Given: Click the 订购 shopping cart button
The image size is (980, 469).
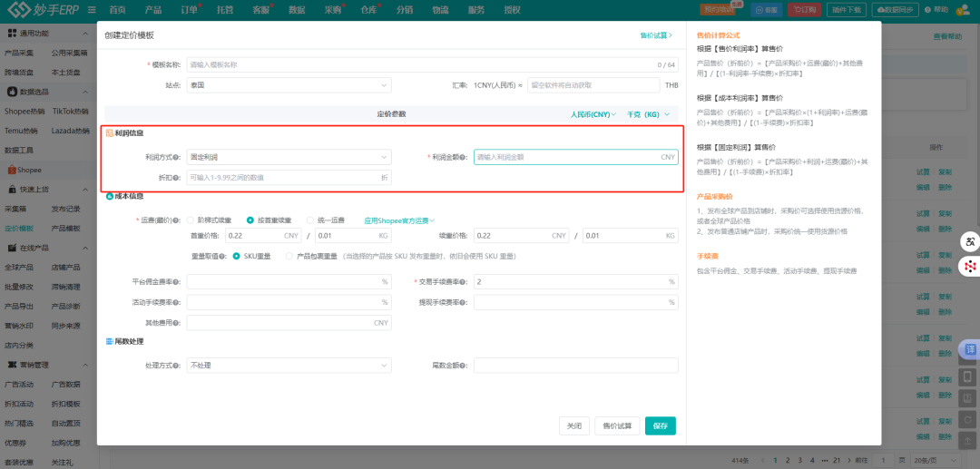Looking at the screenshot, I should (x=802, y=9).
